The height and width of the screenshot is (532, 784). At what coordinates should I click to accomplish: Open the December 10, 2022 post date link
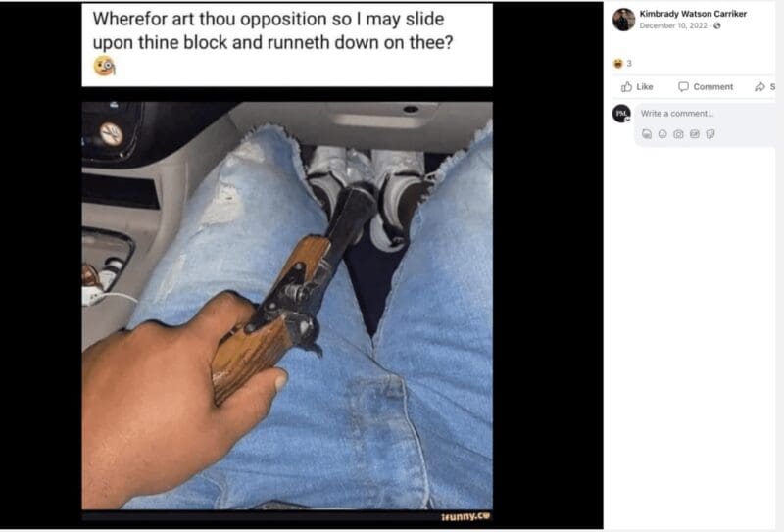[x=673, y=26]
